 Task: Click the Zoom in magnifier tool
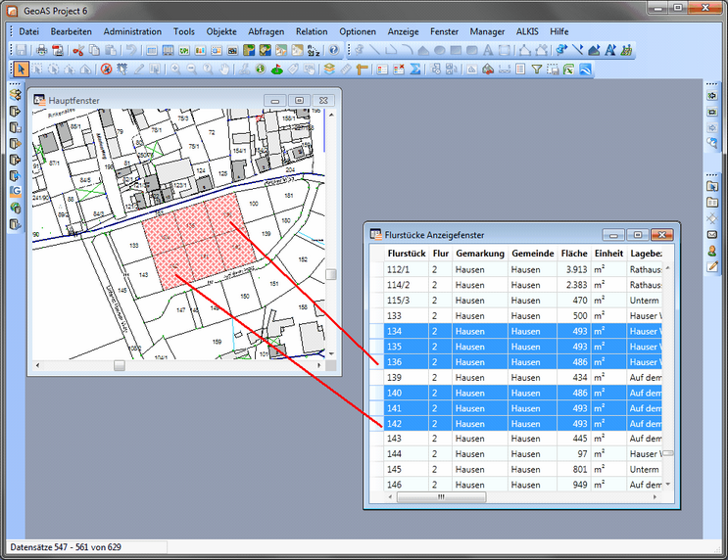click(x=175, y=70)
